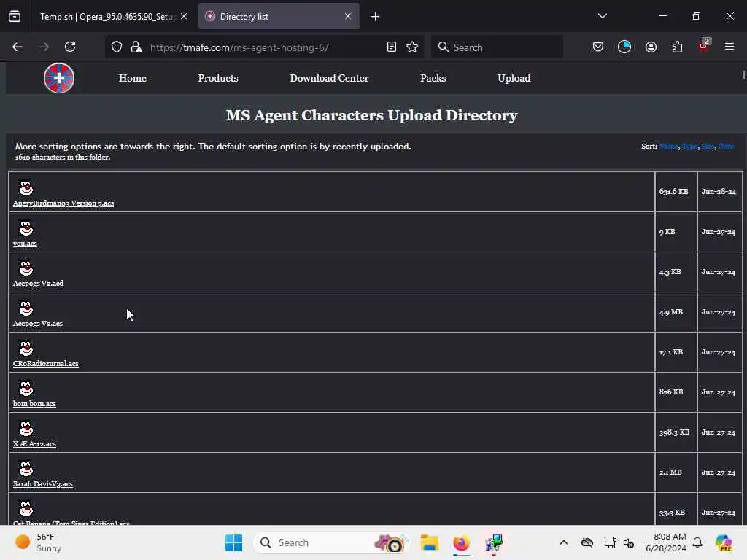
Task: Sort the directory by Date
Action: [x=726, y=146]
